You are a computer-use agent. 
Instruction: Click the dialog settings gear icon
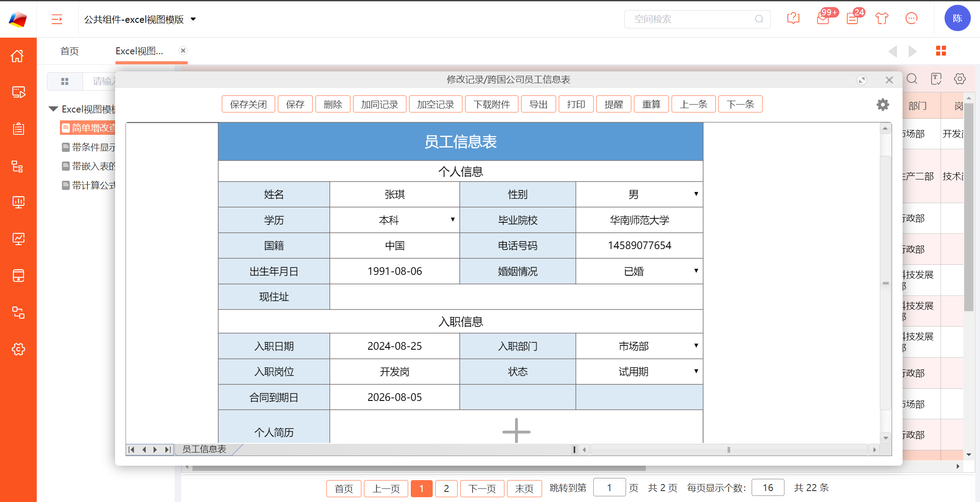tap(883, 105)
